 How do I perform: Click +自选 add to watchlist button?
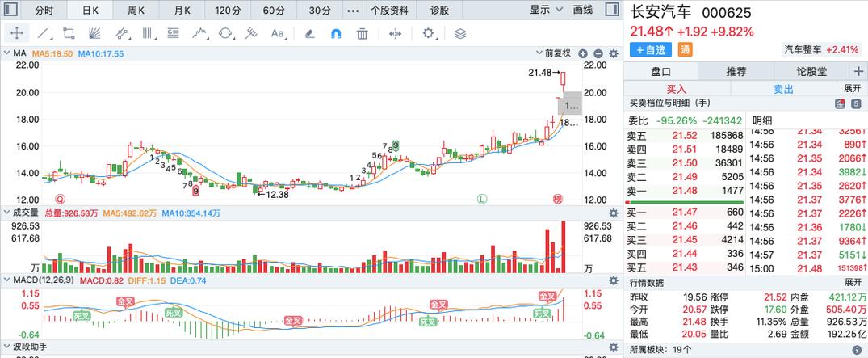[651, 50]
